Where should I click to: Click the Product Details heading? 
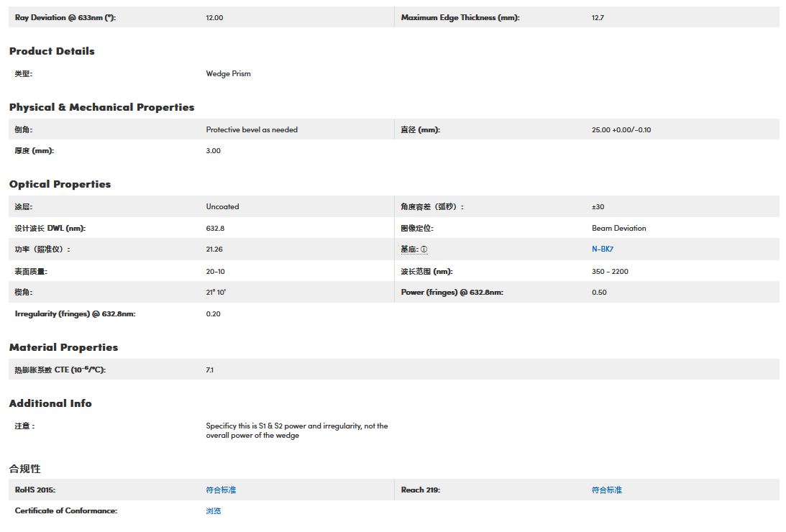coord(52,51)
